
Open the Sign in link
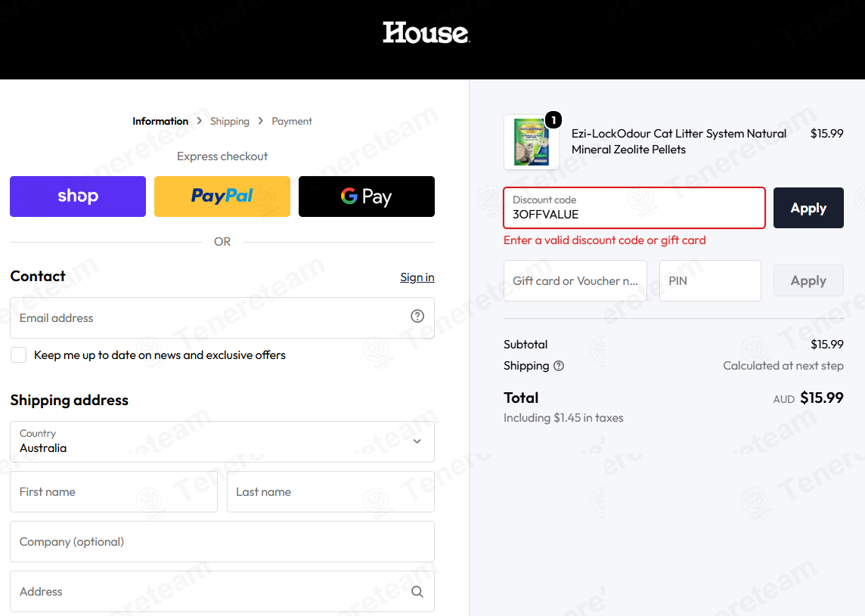(417, 277)
